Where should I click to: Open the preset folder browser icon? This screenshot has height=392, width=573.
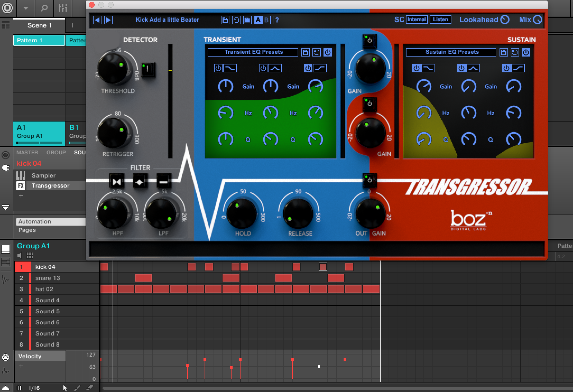247,20
